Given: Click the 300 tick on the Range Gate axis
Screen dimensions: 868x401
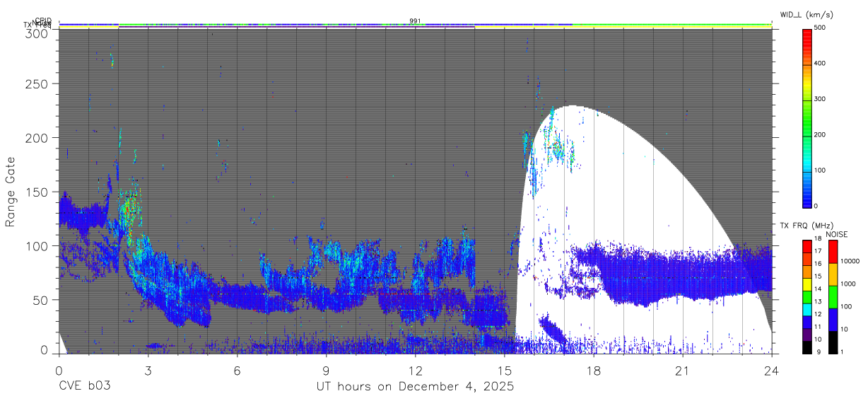Looking at the screenshot, I should pos(37,33).
